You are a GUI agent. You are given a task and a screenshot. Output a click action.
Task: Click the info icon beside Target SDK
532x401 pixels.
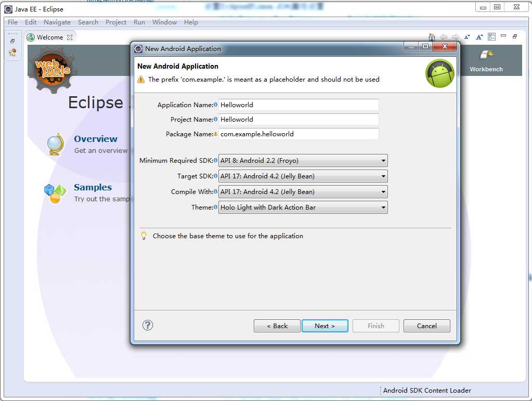[215, 176]
